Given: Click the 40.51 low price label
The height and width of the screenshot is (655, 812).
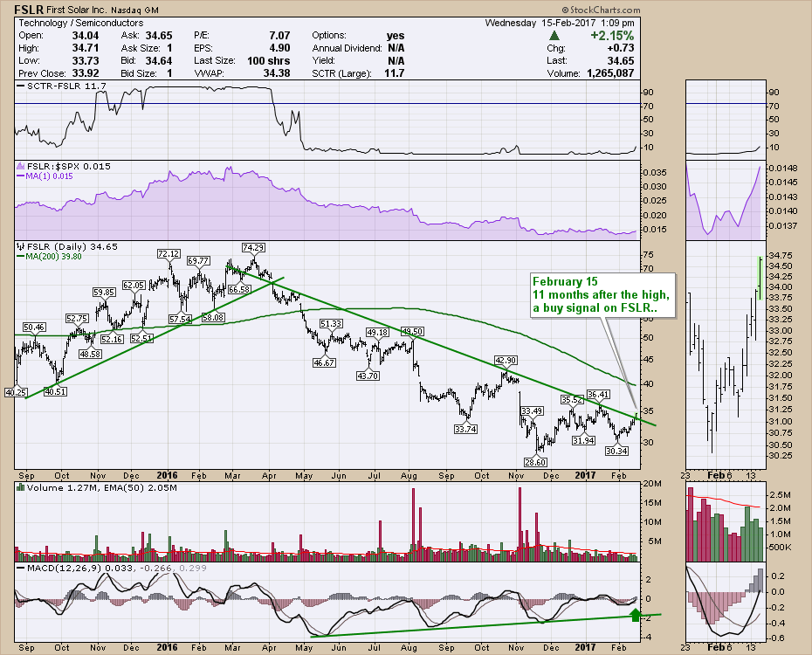Looking at the screenshot, I should pos(55,392).
